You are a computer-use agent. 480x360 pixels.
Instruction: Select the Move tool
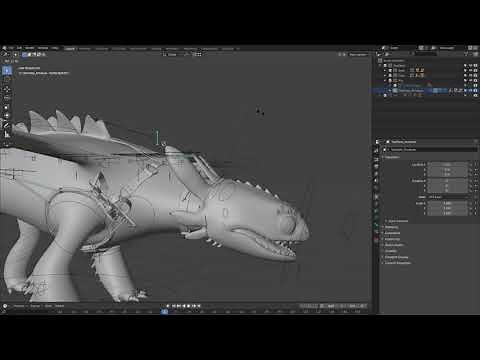click(x=7, y=89)
